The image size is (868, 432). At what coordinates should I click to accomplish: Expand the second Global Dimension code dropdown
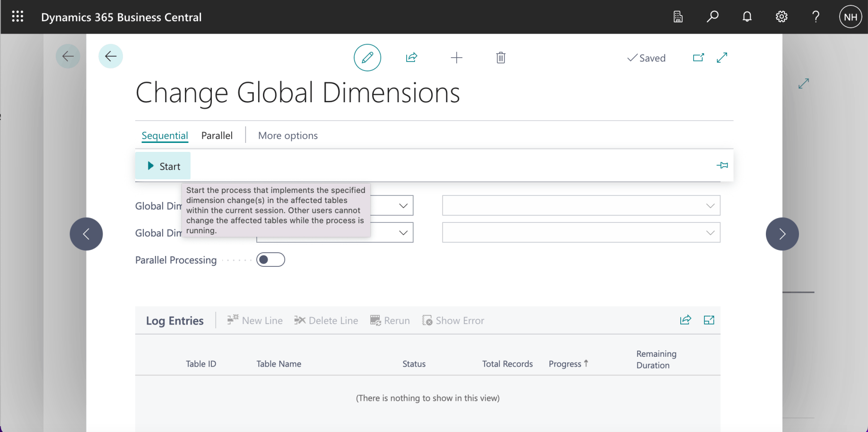pos(403,233)
